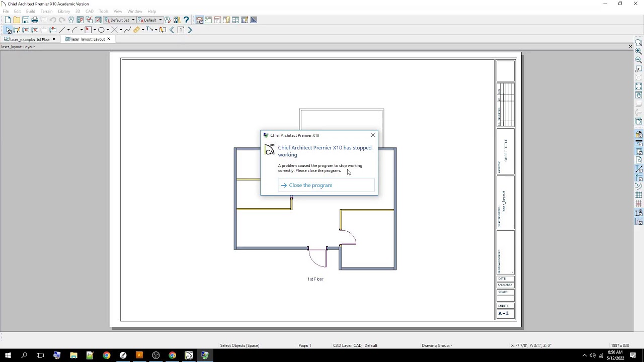
Task: Click the lightning bolt icon in top toolbar
Action: (x=226, y=20)
